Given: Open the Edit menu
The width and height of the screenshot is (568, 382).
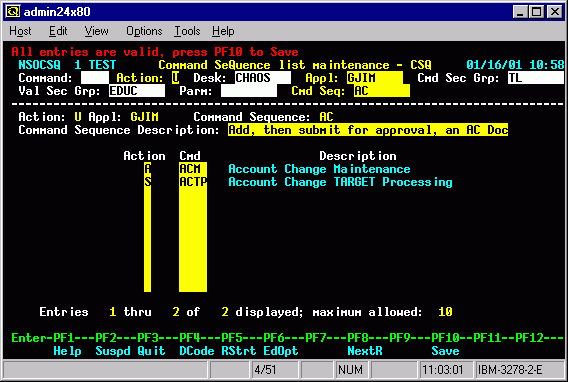Looking at the screenshot, I should tap(58, 31).
